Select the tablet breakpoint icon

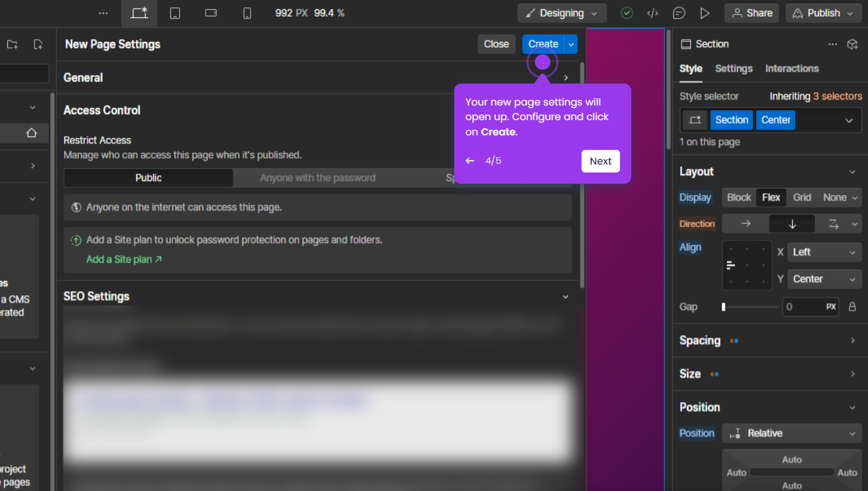[174, 13]
